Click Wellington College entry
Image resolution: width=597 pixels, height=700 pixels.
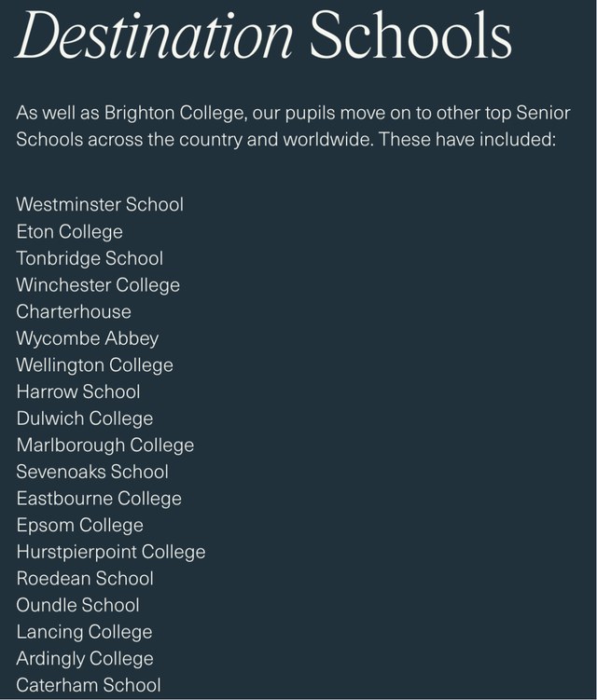click(95, 365)
